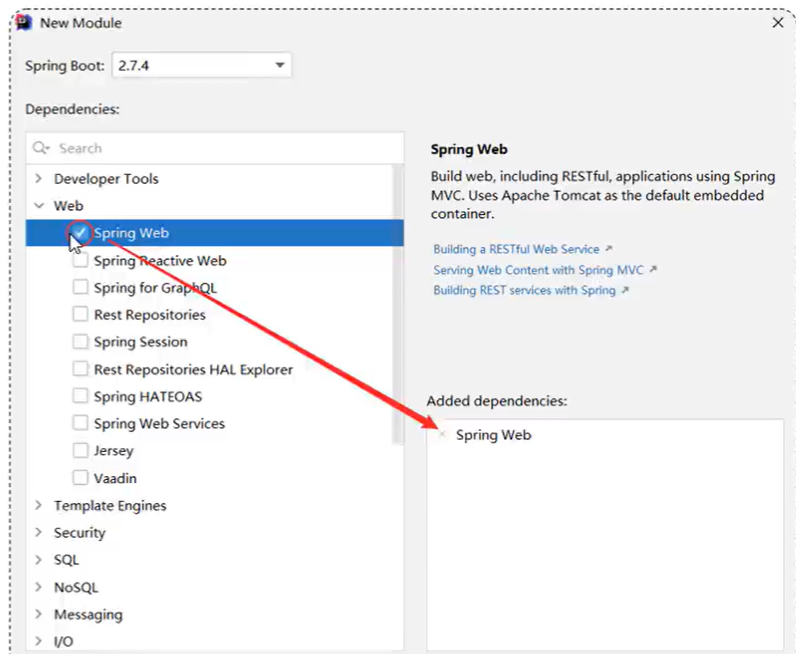796x654 pixels.
Task: Close the New Module dialog
Action: [x=778, y=23]
